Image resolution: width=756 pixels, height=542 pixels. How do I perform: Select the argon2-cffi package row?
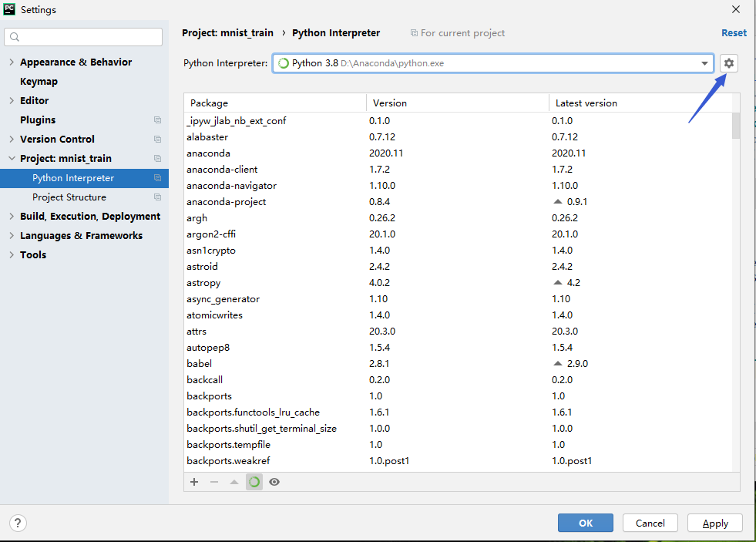point(458,234)
